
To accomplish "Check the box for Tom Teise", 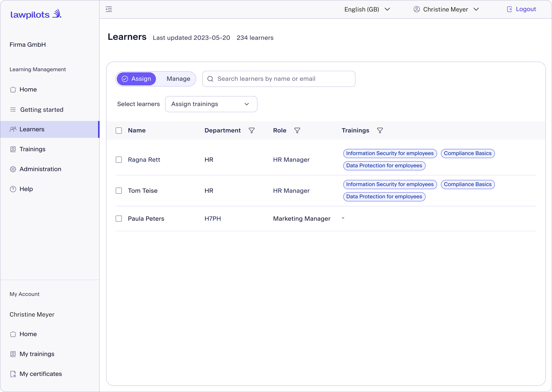I will coord(119,191).
